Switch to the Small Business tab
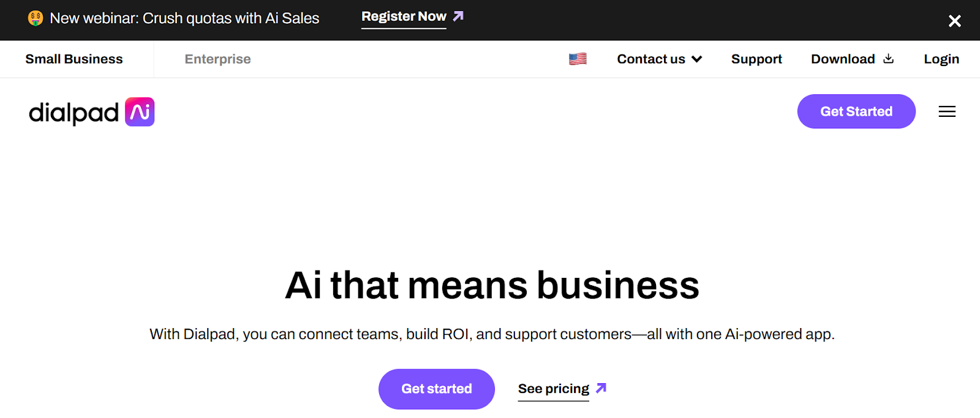The image size is (980, 418). (74, 59)
